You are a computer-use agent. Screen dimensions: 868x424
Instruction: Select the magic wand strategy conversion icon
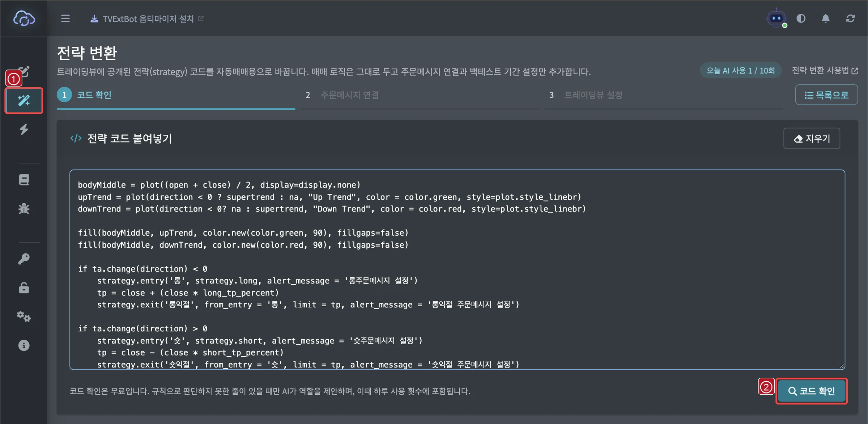(24, 100)
